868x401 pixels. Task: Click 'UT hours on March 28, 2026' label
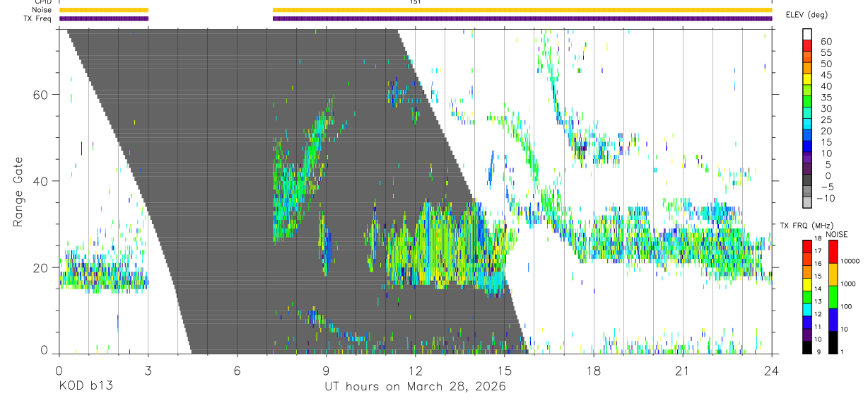click(415, 387)
